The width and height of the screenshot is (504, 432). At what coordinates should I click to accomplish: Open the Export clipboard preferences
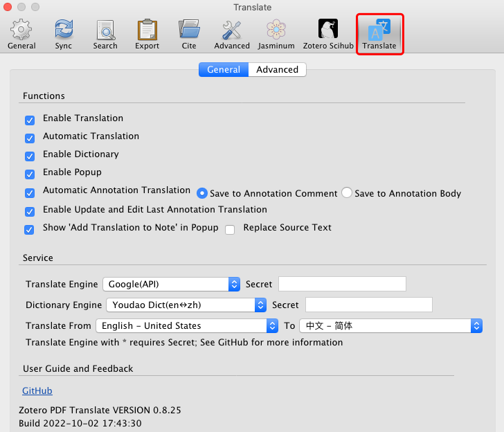click(x=147, y=34)
